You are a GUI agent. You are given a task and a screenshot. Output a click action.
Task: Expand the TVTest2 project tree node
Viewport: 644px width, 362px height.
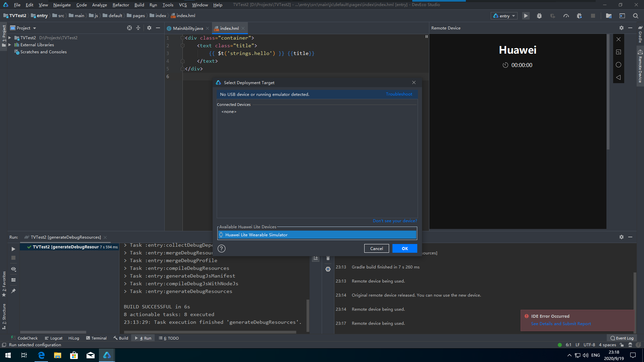(10, 38)
